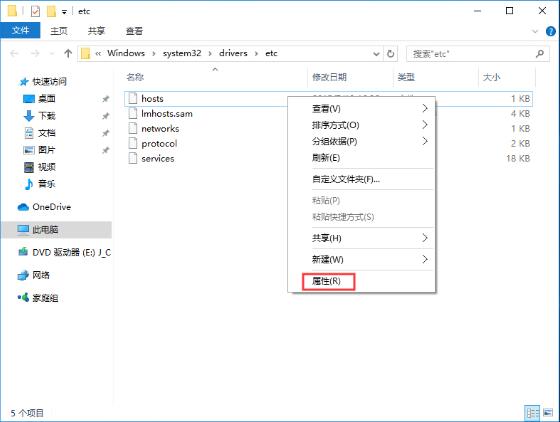Screen dimensions: 560x422
Task: Open Quick Access Toolbar customize dropdown
Action: [64, 12]
